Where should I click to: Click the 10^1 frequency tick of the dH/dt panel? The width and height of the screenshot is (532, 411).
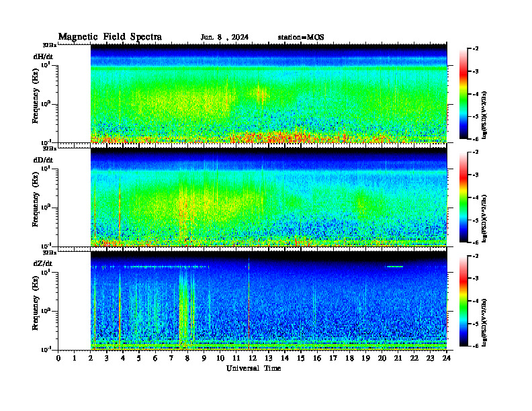pyautogui.click(x=46, y=64)
